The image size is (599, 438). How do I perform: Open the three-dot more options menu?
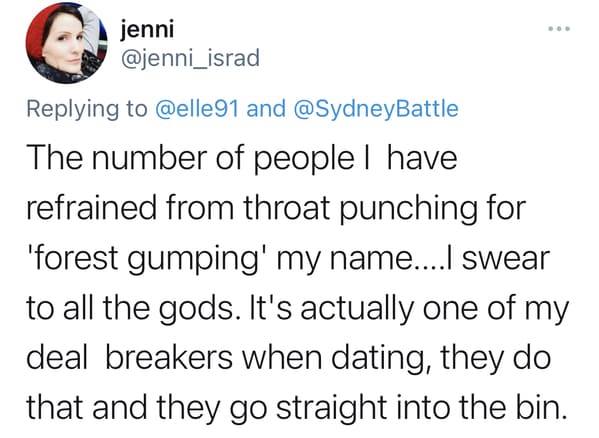559,28
